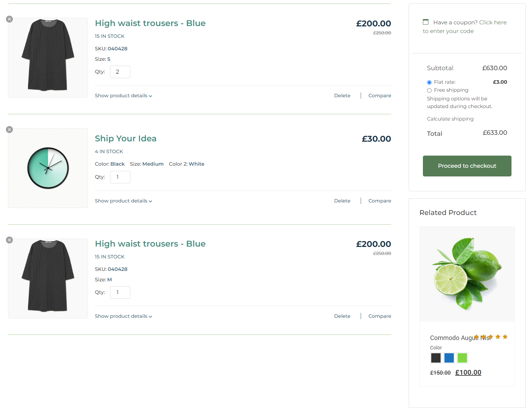Open the Ship Your Idea clock thumbnail
The image size is (532, 414).
pos(48,168)
